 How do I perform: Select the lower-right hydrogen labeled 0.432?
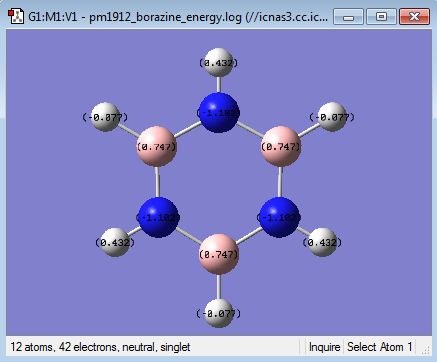[322, 242]
